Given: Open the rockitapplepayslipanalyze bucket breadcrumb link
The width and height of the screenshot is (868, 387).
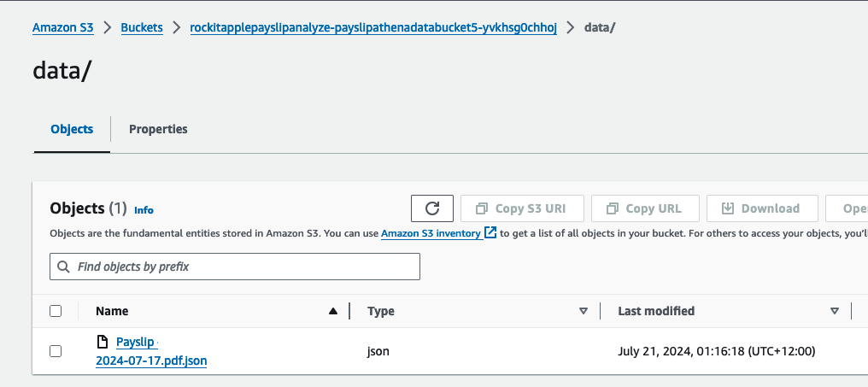Looking at the screenshot, I should [373, 27].
